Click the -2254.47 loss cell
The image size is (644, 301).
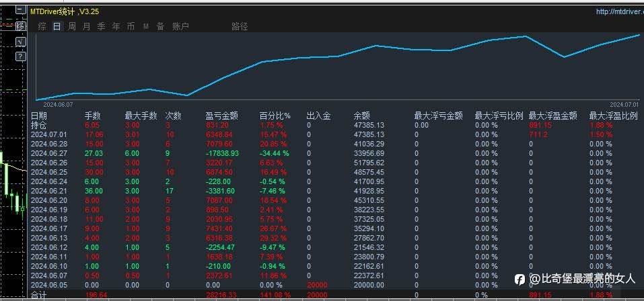pyautogui.click(x=221, y=248)
